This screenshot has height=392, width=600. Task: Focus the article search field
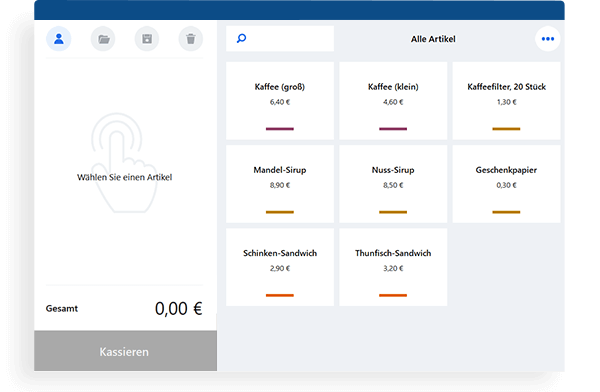[280, 39]
